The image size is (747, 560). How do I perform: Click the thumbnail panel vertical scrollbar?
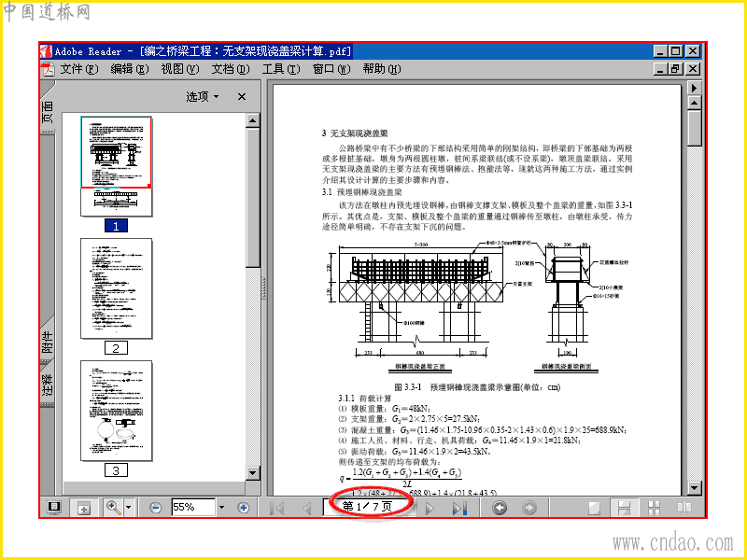pos(253,296)
